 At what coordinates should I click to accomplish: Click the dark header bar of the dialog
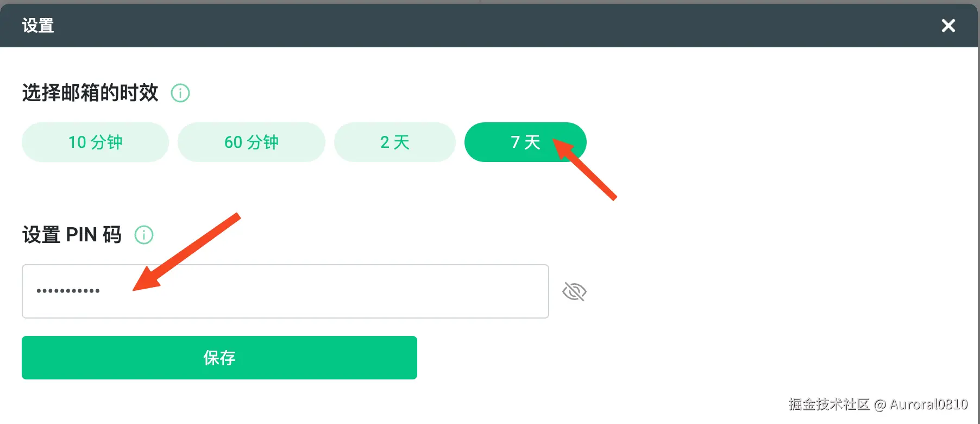(x=489, y=26)
